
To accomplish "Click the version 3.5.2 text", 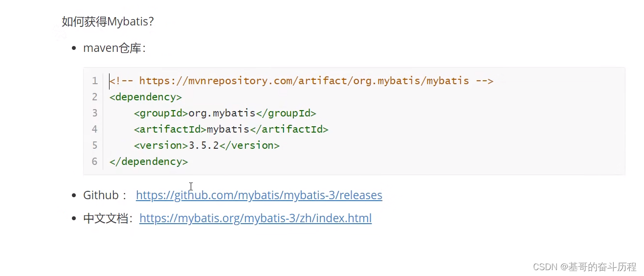I will point(206,145).
